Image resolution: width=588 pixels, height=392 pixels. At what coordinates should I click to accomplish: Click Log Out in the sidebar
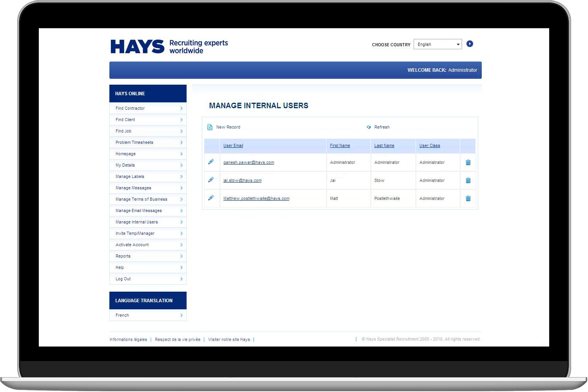click(148, 279)
